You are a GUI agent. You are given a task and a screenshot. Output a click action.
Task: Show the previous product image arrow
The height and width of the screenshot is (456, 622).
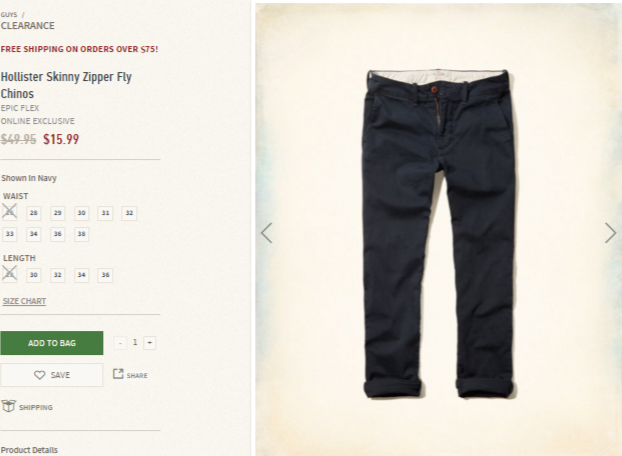tap(267, 233)
